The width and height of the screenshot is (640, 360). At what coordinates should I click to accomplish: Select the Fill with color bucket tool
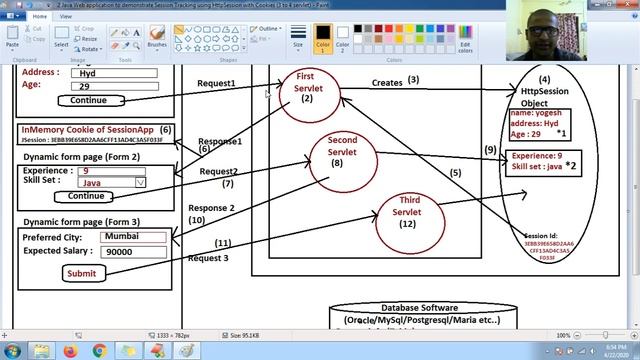[126, 33]
